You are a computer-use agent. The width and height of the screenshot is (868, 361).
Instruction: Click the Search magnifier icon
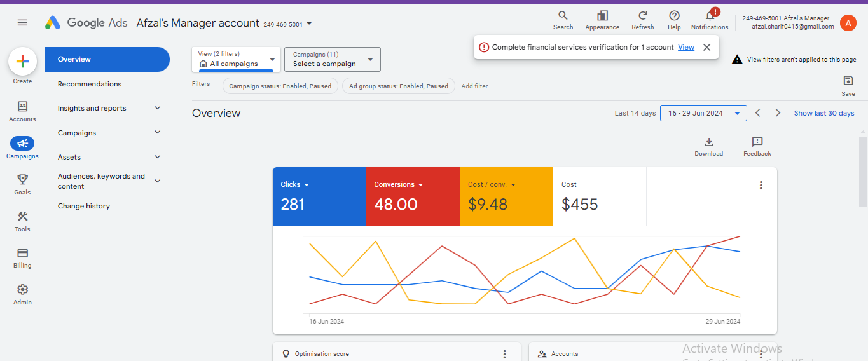[563, 16]
